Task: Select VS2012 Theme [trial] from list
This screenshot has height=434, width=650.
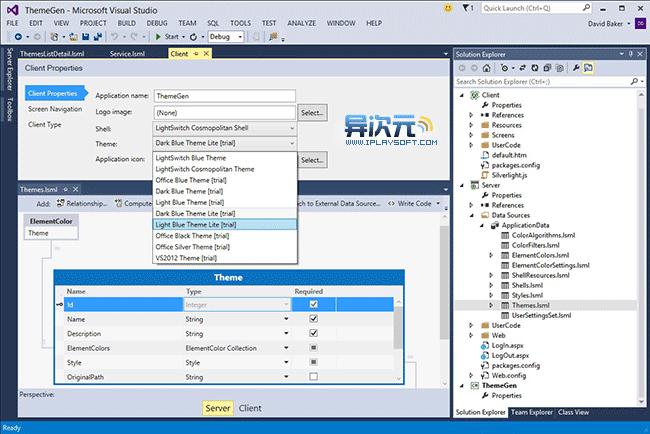Action: (225, 258)
